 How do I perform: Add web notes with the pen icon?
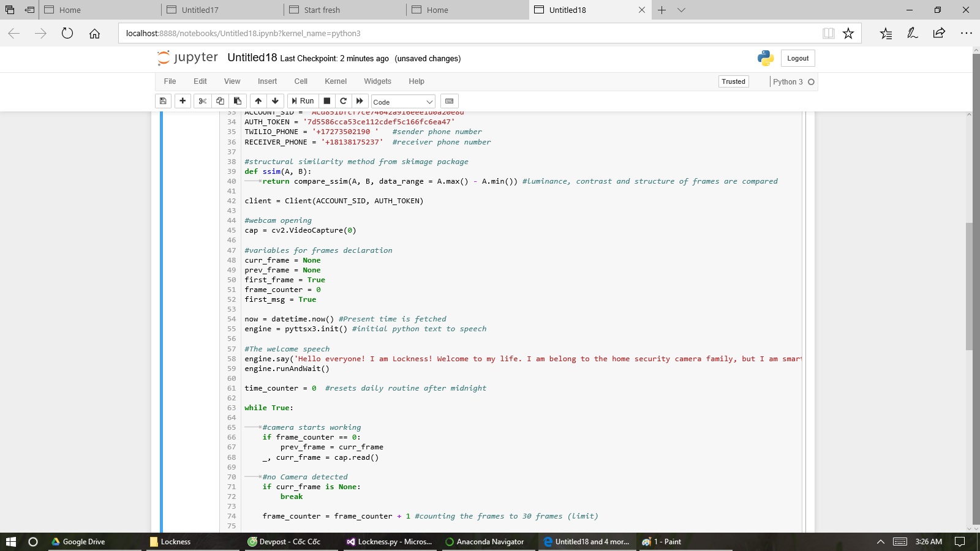click(913, 33)
